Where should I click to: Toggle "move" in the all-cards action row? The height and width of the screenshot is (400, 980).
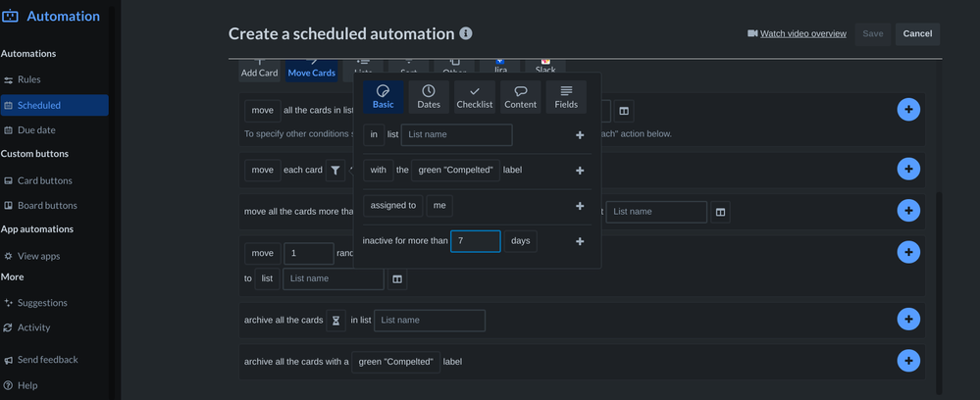[x=263, y=110]
